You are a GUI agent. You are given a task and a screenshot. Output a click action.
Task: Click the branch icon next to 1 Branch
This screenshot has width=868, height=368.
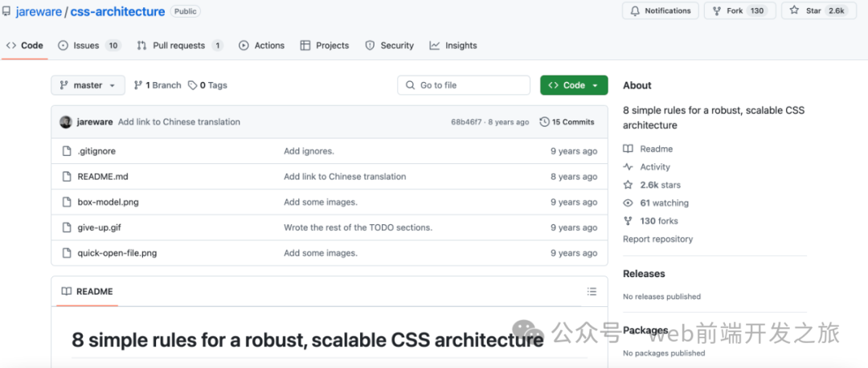coord(138,85)
